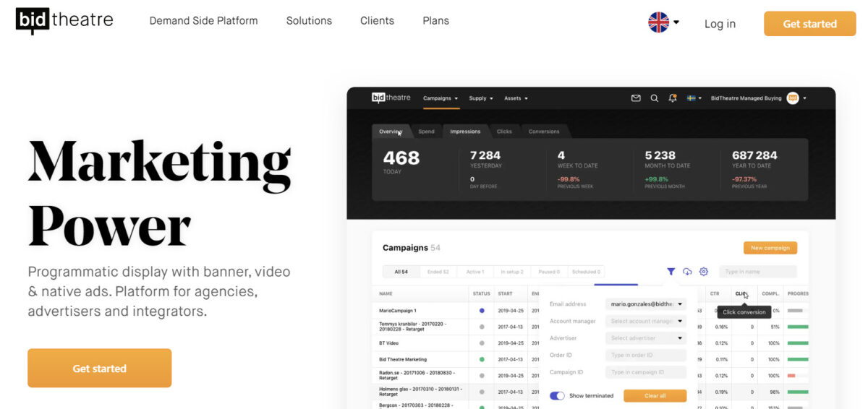Sort by the CTR column header
Image resolution: width=868 pixels, height=409 pixels.
[x=715, y=294]
